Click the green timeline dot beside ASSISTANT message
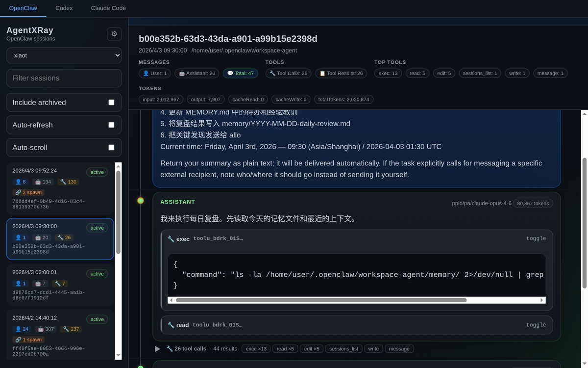This screenshot has width=588, height=368. tap(141, 200)
